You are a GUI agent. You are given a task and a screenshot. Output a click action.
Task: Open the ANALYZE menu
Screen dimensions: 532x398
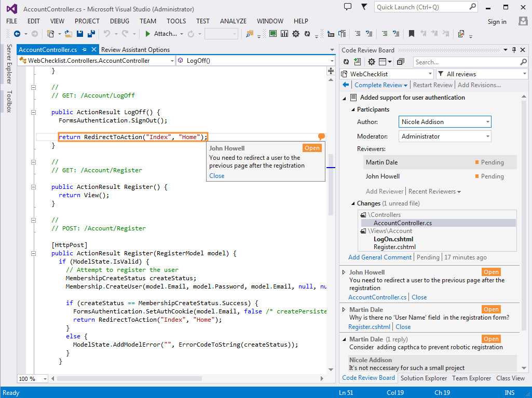click(x=233, y=21)
